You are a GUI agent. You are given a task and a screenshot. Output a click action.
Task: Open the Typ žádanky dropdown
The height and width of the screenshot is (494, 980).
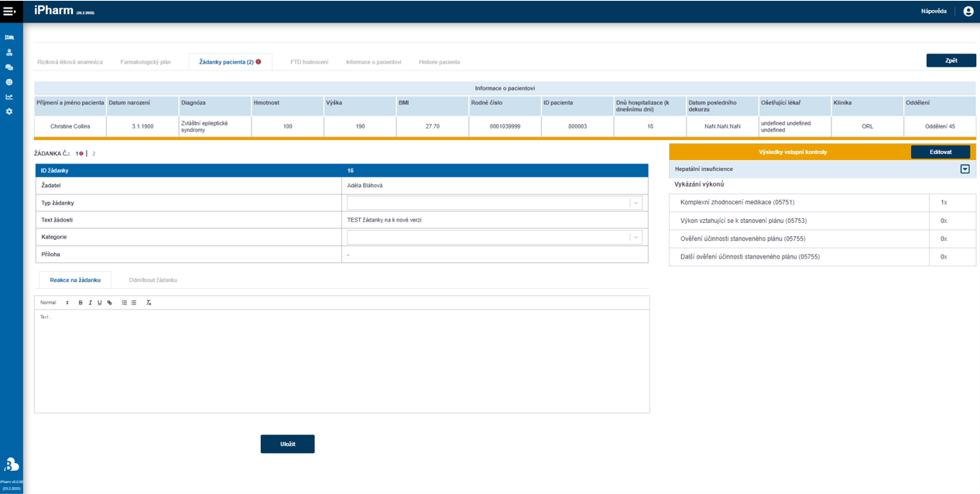[x=494, y=203]
